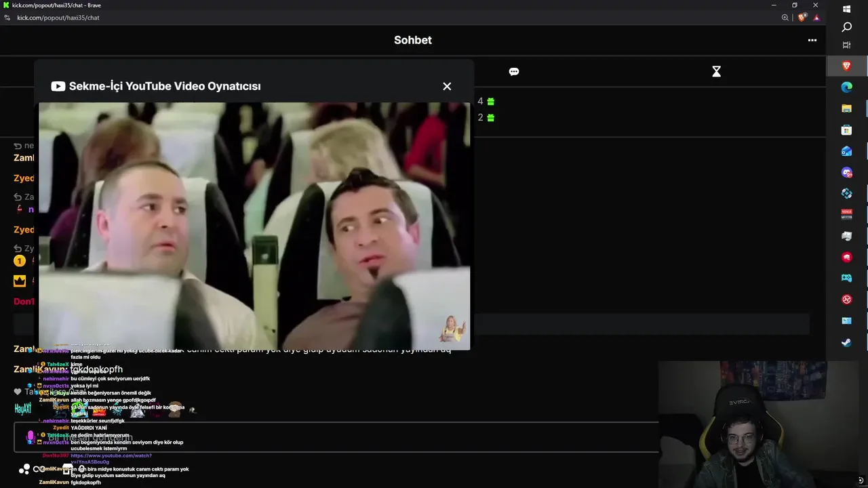Click the gift icon next to 2

click(491, 118)
